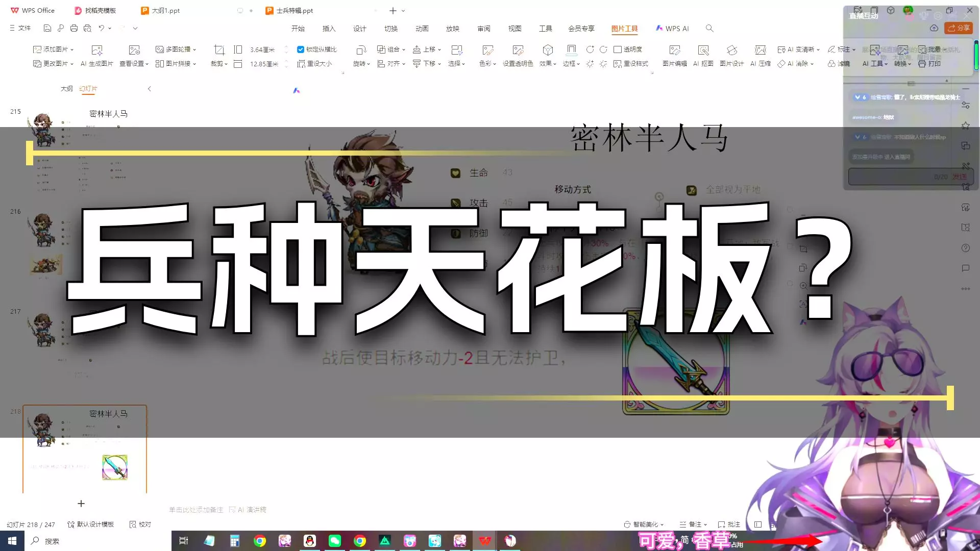Open the 智能美化 dropdown in the status bar
Image resolution: width=980 pixels, height=551 pixels.
(644, 524)
